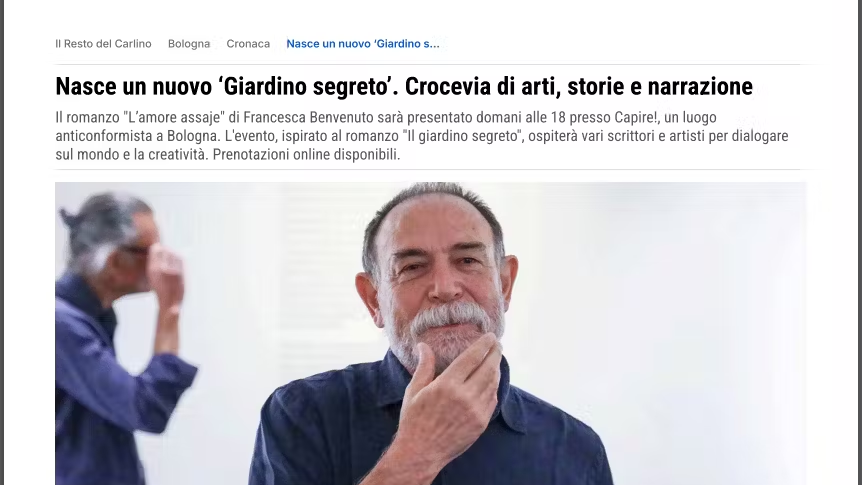Click 'storie e narrazione' in the headline

point(660,86)
